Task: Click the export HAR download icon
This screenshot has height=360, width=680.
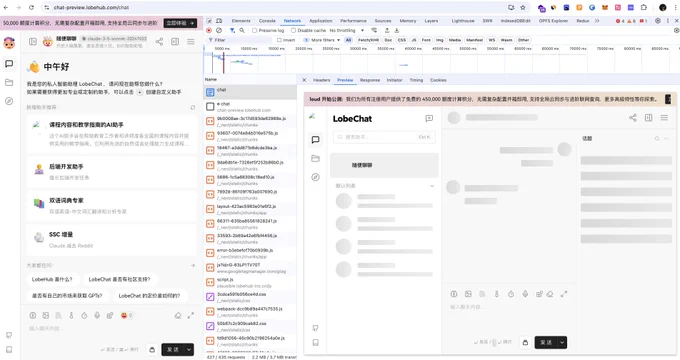Action: tap(396, 30)
